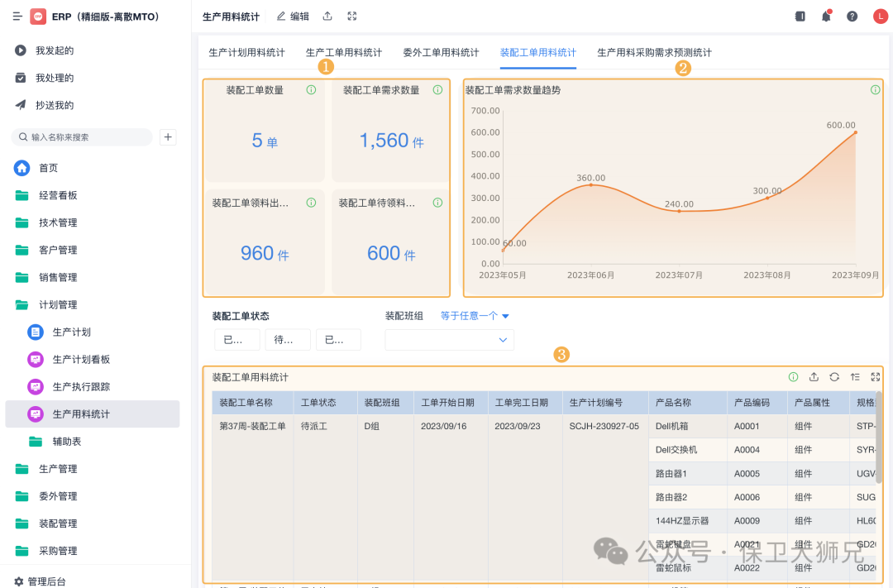Collapse the 计划管理 folder
The height and width of the screenshot is (588, 893).
coord(57,305)
